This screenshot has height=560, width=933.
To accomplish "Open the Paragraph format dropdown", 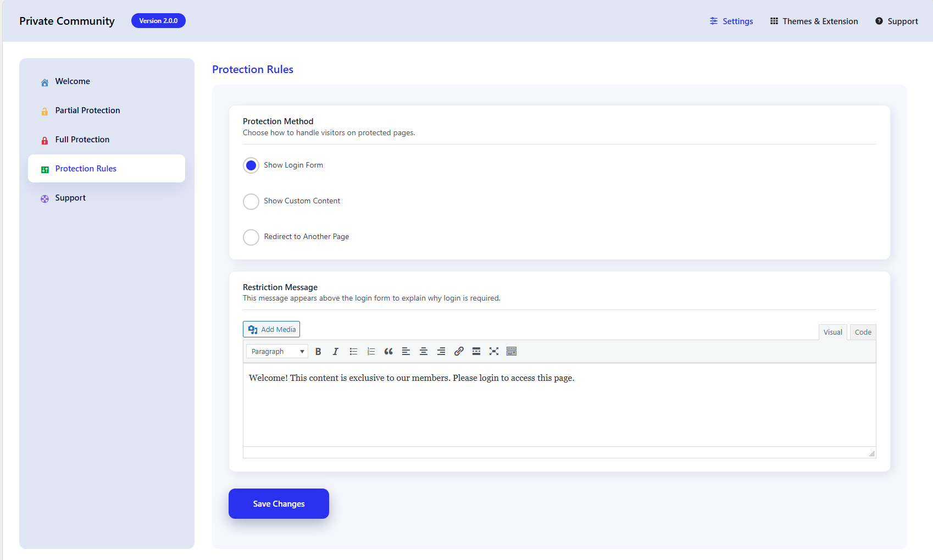I will click(x=277, y=352).
